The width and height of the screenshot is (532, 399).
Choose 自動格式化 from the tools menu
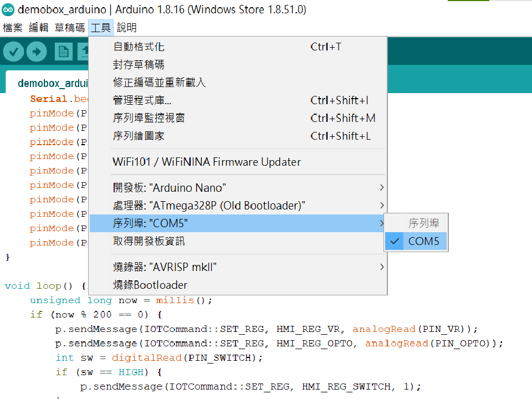pos(139,47)
